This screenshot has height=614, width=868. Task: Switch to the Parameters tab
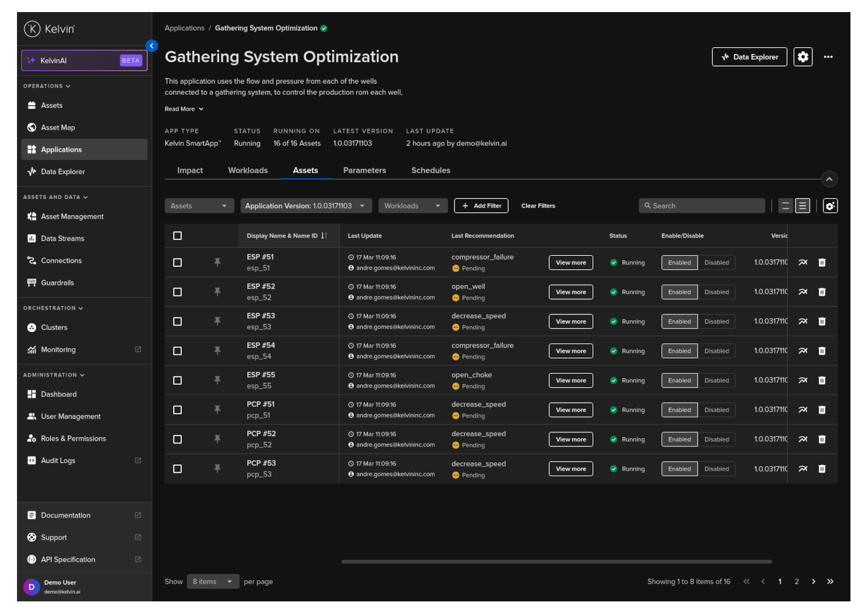tap(364, 170)
